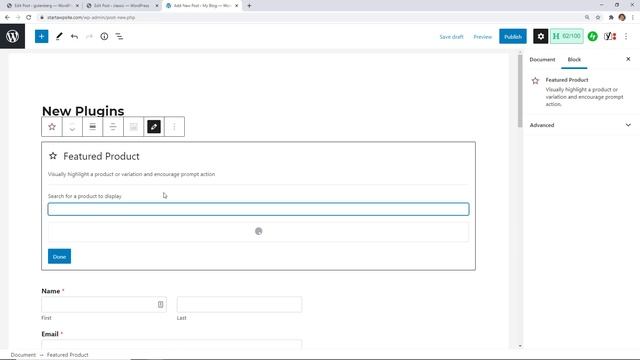Click the editor vertical scrollbar
This screenshot has width=640, height=360.
coord(520,91)
